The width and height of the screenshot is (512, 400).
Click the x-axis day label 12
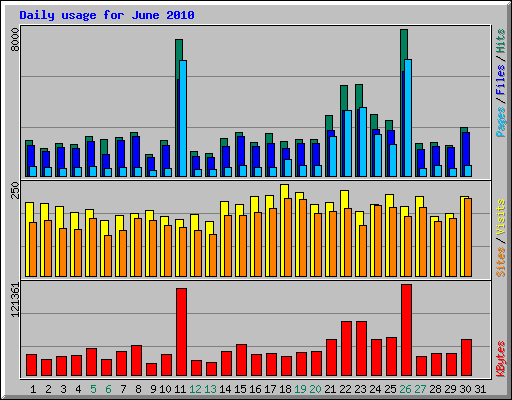pyautogui.click(x=195, y=389)
